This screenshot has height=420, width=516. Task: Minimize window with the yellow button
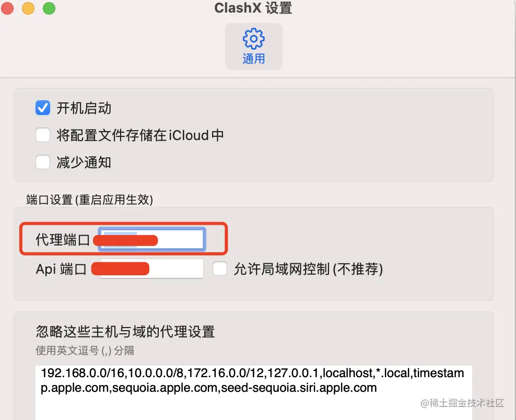click(x=28, y=8)
